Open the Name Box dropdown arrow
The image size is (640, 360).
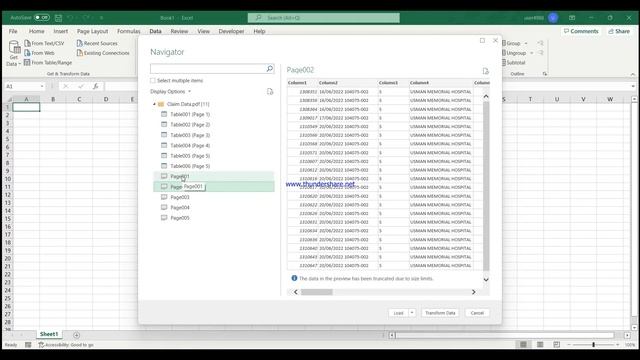pos(42,87)
